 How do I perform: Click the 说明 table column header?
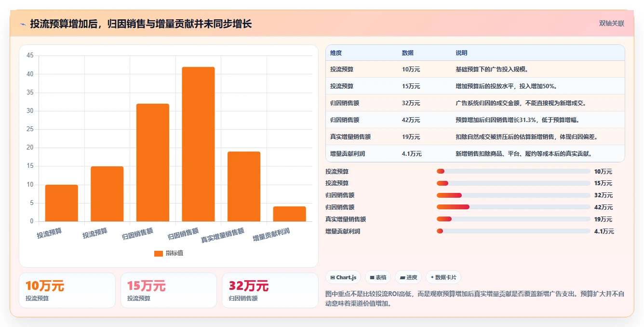click(x=461, y=53)
